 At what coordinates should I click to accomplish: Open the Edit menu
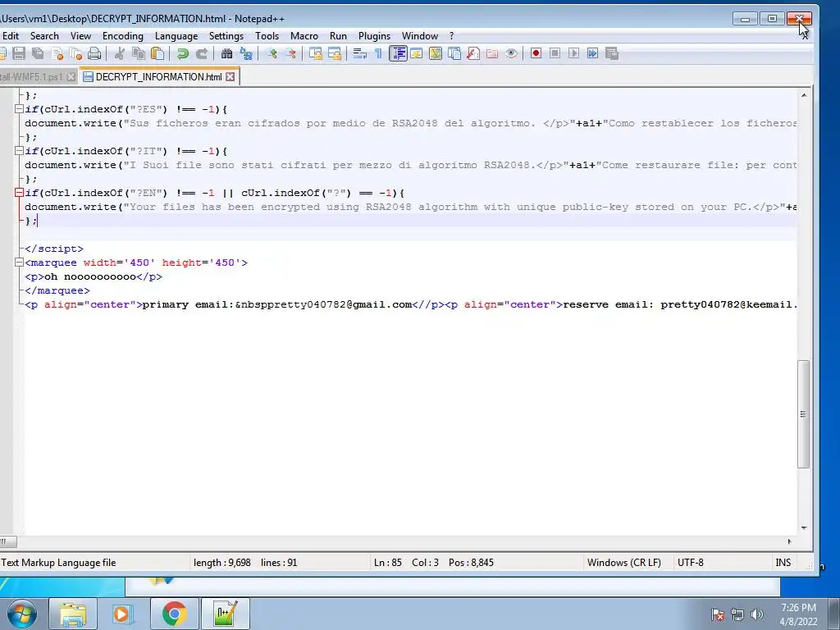(x=11, y=36)
